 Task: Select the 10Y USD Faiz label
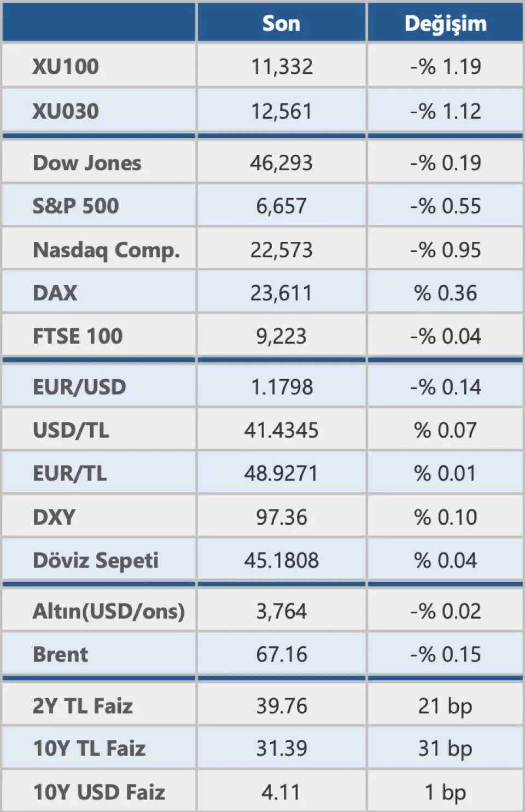[x=99, y=792]
